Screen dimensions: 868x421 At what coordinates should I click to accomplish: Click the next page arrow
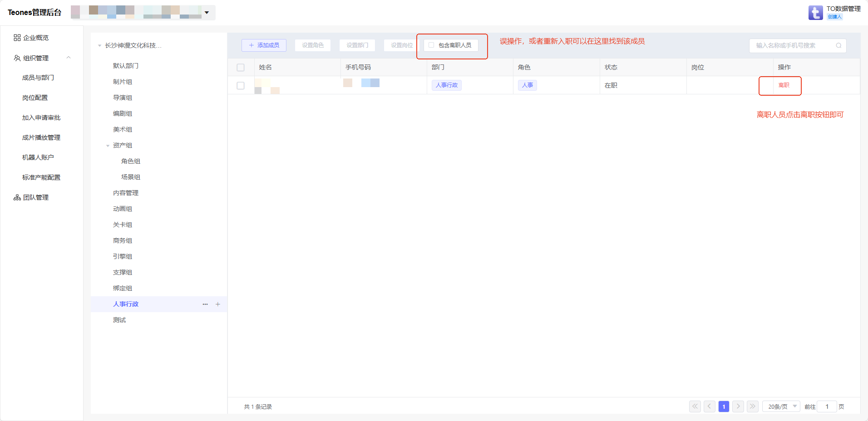738,406
